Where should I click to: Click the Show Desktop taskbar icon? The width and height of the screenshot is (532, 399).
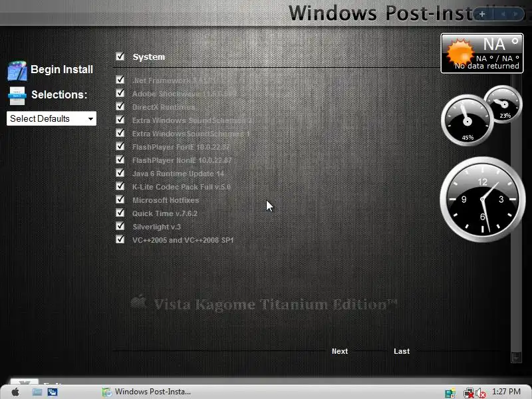click(x=37, y=392)
